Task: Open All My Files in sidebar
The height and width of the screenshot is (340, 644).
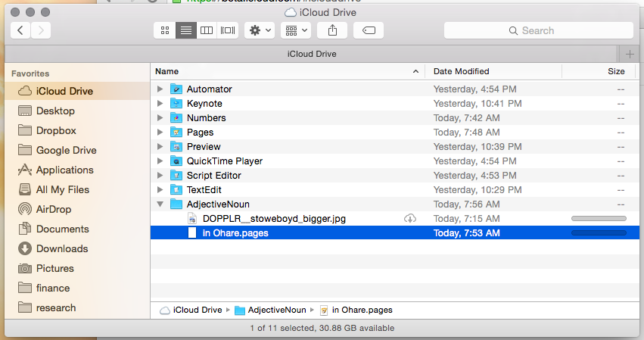Action: (x=78, y=189)
